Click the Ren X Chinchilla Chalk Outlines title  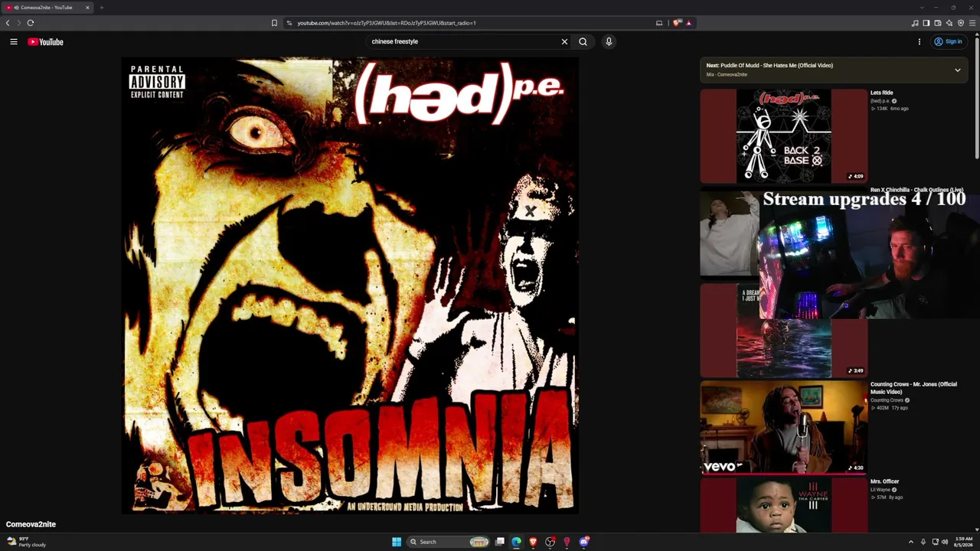916,190
